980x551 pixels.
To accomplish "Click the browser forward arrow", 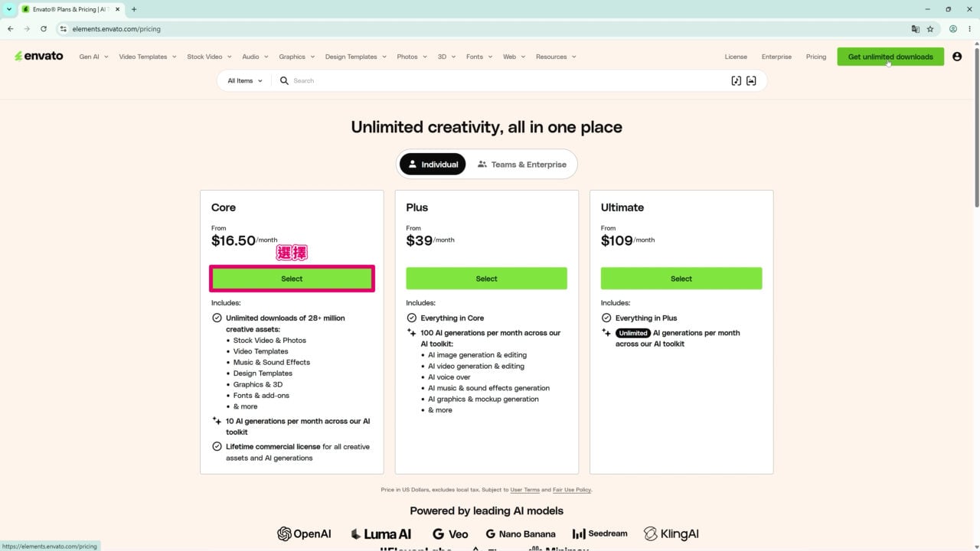I will tap(27, 29).
